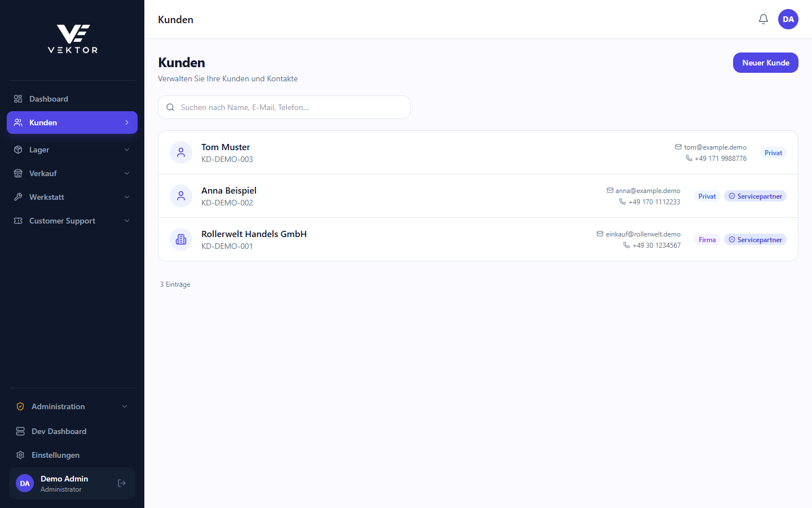Open notifications with the bell icon
The width and height of the screenshot is (812, 508).
tap(764, 19)
